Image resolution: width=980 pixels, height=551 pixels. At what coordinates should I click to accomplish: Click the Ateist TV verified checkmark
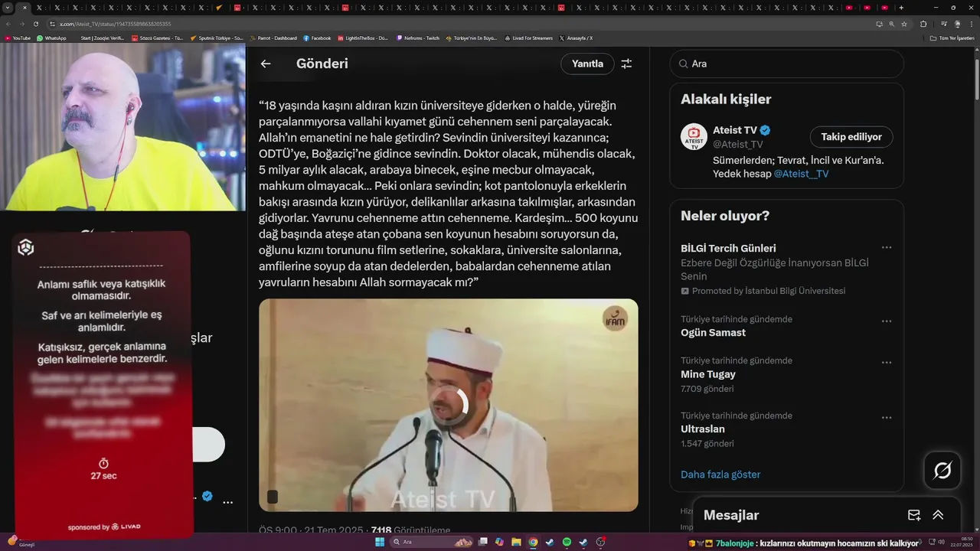pyautogui.click(x=765, y=130)
